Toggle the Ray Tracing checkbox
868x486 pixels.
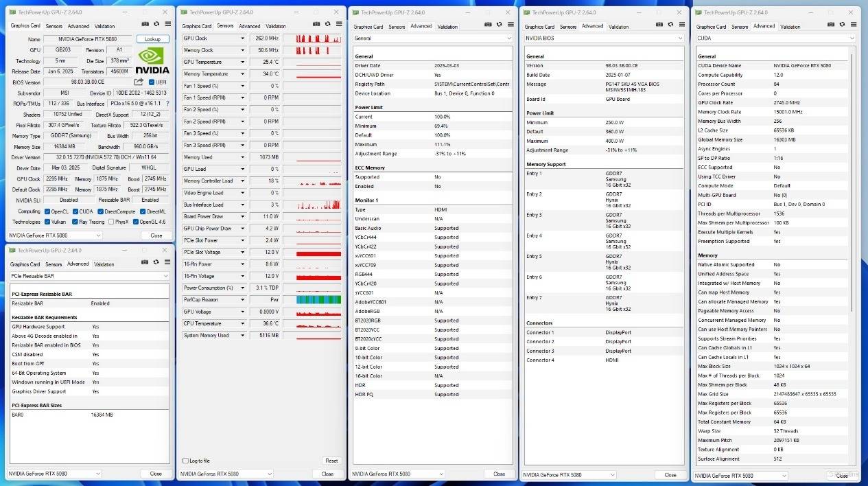click(x=75, y=222)
